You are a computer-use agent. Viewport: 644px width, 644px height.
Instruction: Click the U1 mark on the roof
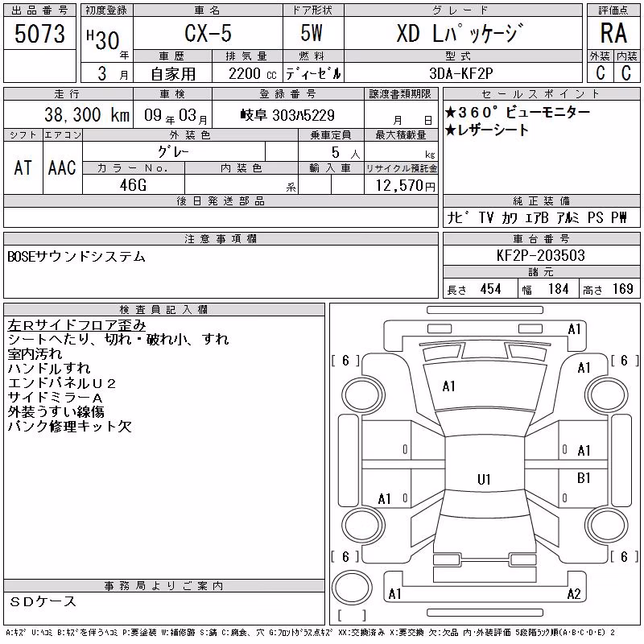pos(484,479)
